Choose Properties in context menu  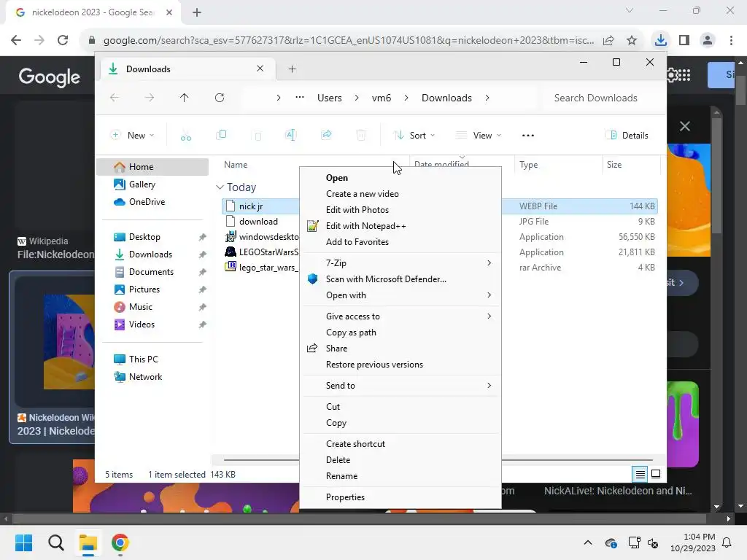[x=400, y=497]
